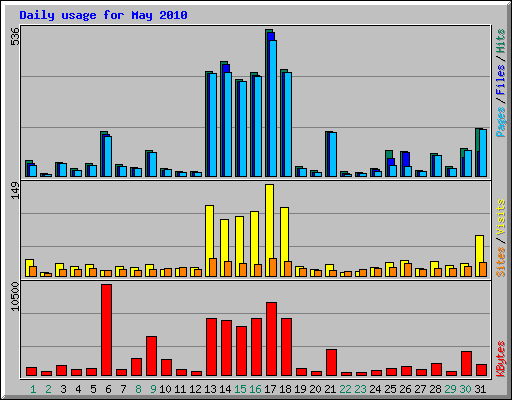Click day 28 on the x-axis

[435, 389]
